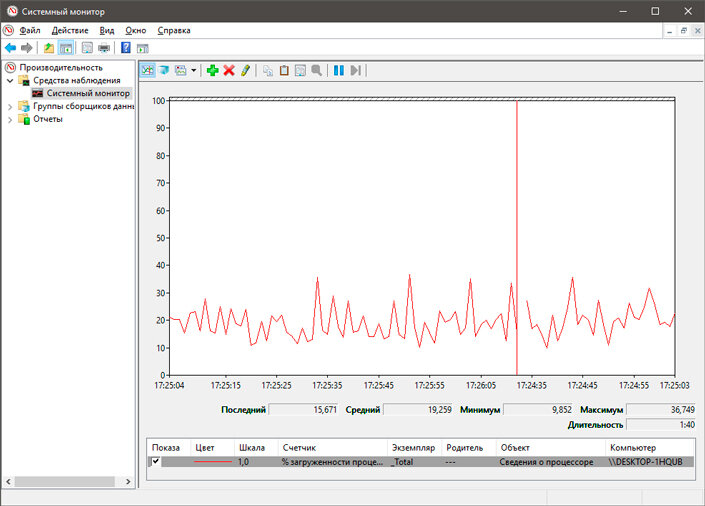
Task: Click the printer icon in toolbar
Action: pyautogui.click(x=104, y=47)
